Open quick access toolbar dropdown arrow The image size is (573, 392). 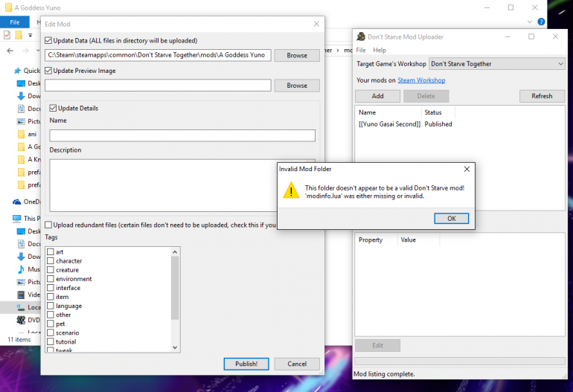(31, 36)
